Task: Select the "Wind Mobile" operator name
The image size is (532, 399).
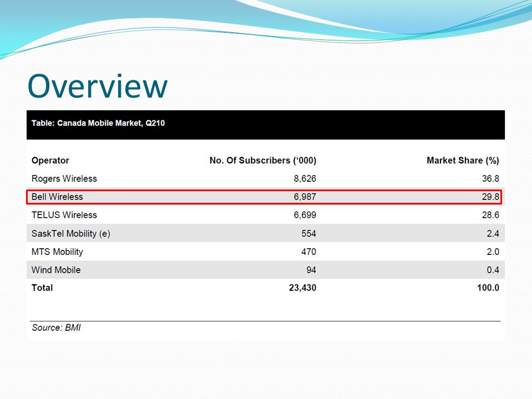Action: pos(56,270)
